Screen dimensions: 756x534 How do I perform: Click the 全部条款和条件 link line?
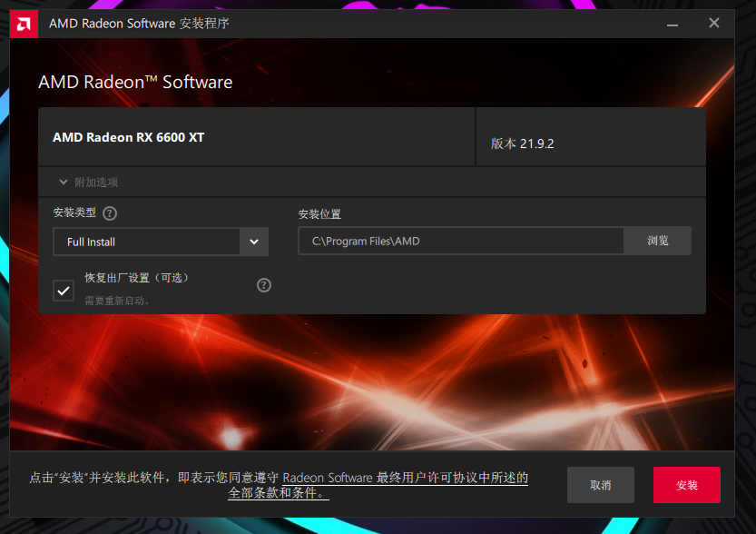(x=279, y=493)
